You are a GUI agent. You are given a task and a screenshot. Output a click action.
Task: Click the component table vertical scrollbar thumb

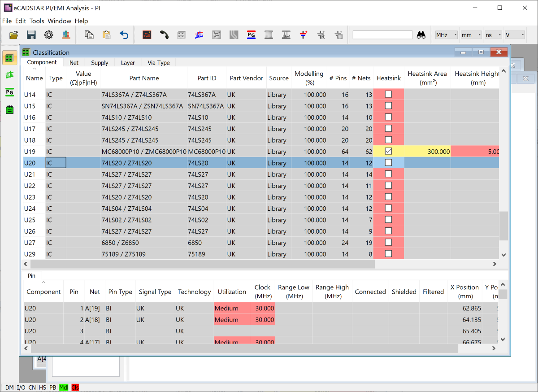503,226
